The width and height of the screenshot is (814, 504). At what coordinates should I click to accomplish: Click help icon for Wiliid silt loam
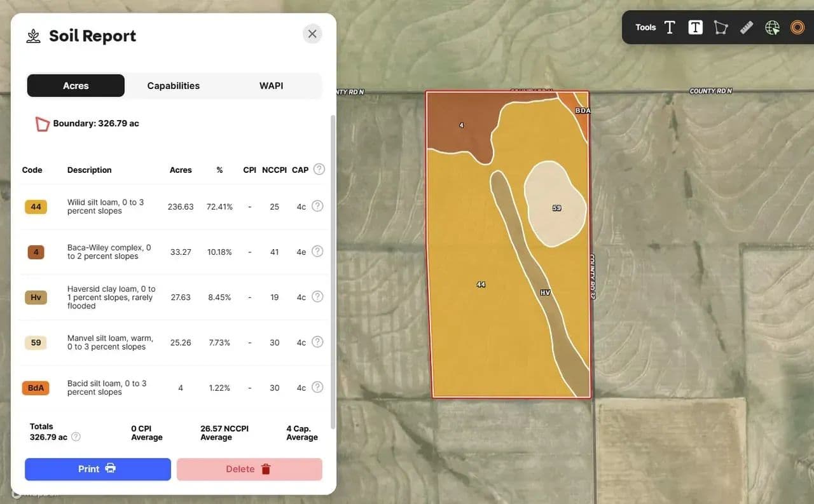pyautogui.click(x=317, y=206)
